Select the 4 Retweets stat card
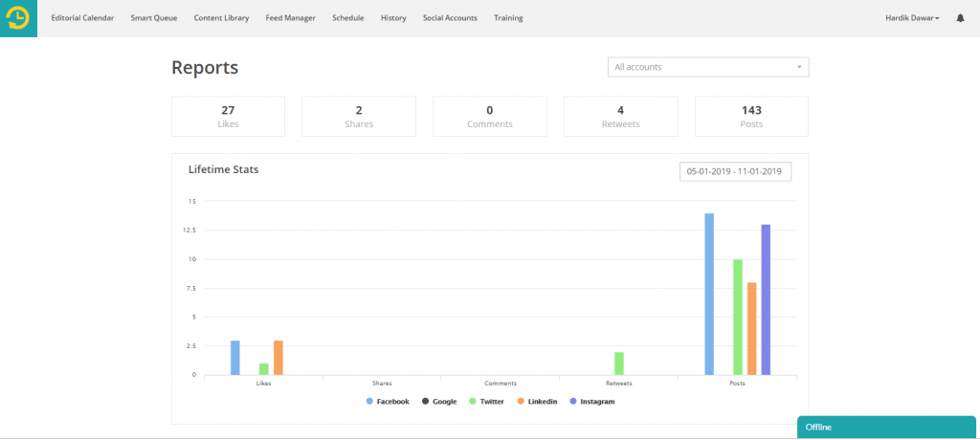The width and height of the screenshot is (980, 440). 620,117
